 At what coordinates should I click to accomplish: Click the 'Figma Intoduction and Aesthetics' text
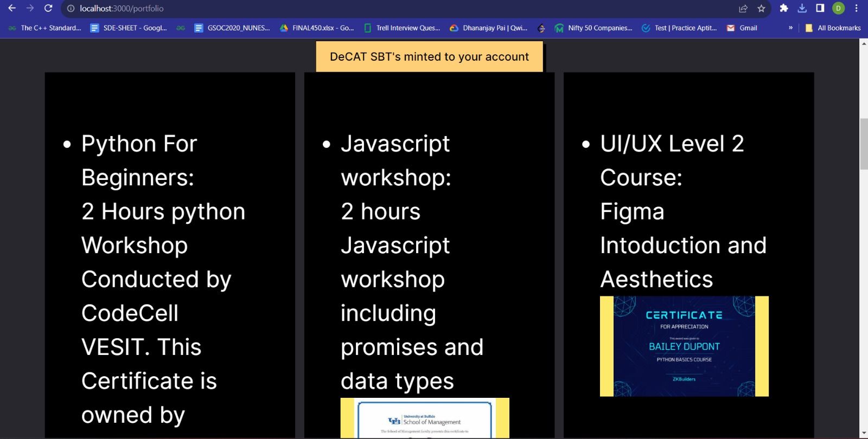tap(684, 246)
